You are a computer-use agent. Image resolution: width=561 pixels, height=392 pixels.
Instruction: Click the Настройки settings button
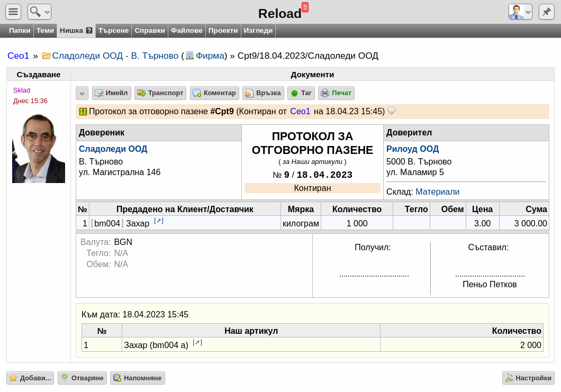pos(528,378)
